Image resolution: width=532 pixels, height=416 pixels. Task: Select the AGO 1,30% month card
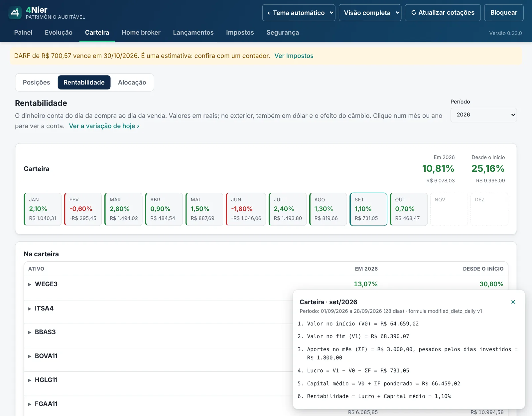[x=328, y=209]
